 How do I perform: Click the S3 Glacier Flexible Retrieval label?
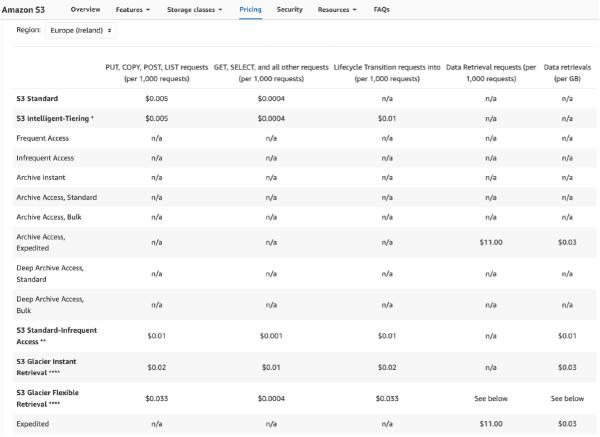47,398
